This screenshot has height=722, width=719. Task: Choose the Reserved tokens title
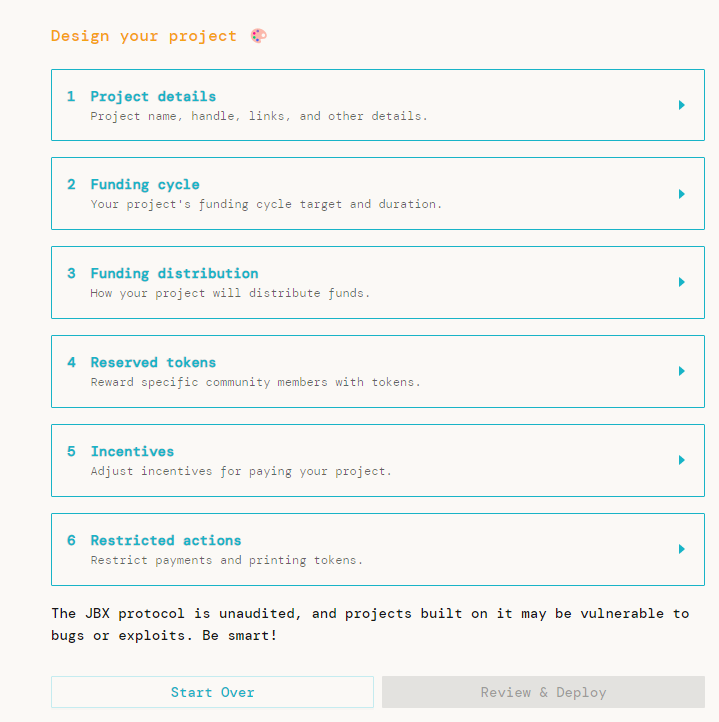(x=153, y=362)
